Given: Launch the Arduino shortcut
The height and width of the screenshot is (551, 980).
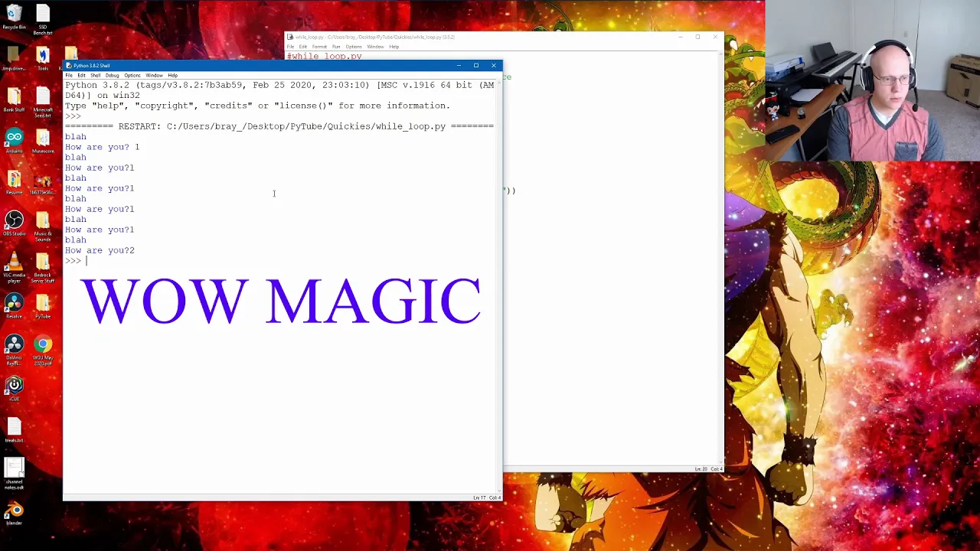Looking at the screenshot, I should [x=14, y=140].
